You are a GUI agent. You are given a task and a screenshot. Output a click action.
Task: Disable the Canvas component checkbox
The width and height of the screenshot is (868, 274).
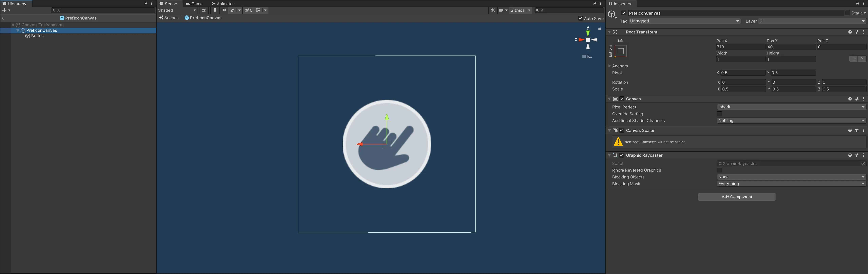tap(622, 99)
